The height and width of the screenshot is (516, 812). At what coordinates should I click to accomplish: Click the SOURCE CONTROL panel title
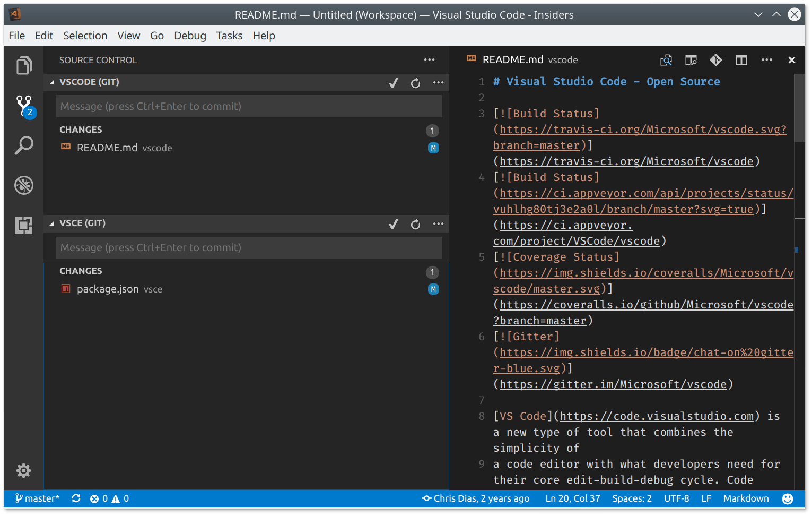click(98, 61)
